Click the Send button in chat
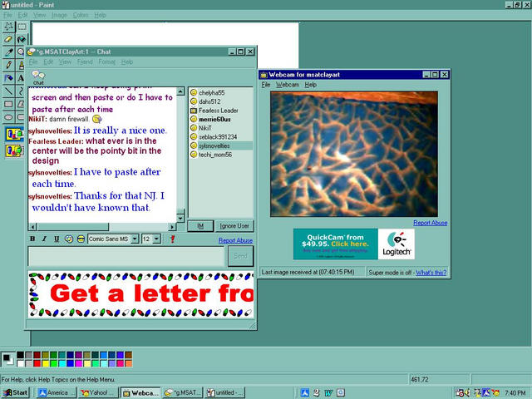This screenshot has height=399, width=532. click(240, 256)
